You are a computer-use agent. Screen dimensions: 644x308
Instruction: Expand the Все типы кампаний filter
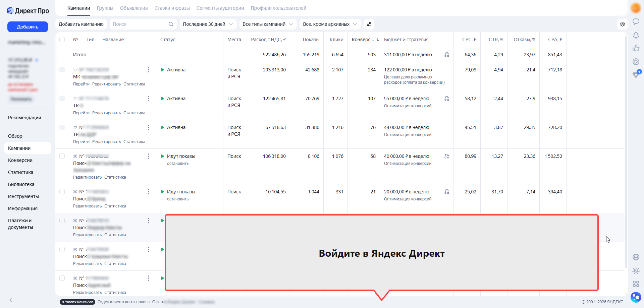(268, 24)
